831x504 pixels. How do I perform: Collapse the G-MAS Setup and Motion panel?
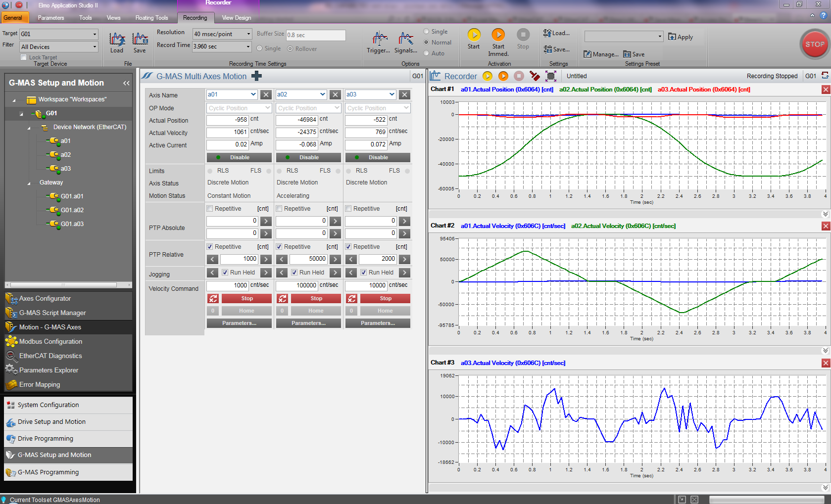[126, 83]
